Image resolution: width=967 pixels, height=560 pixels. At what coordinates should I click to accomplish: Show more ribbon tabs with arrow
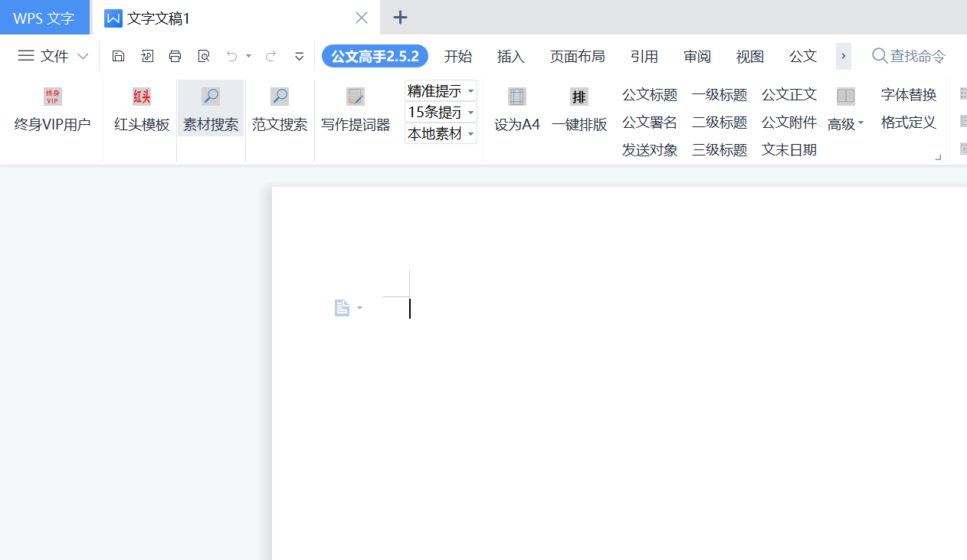tap(844, 56)
